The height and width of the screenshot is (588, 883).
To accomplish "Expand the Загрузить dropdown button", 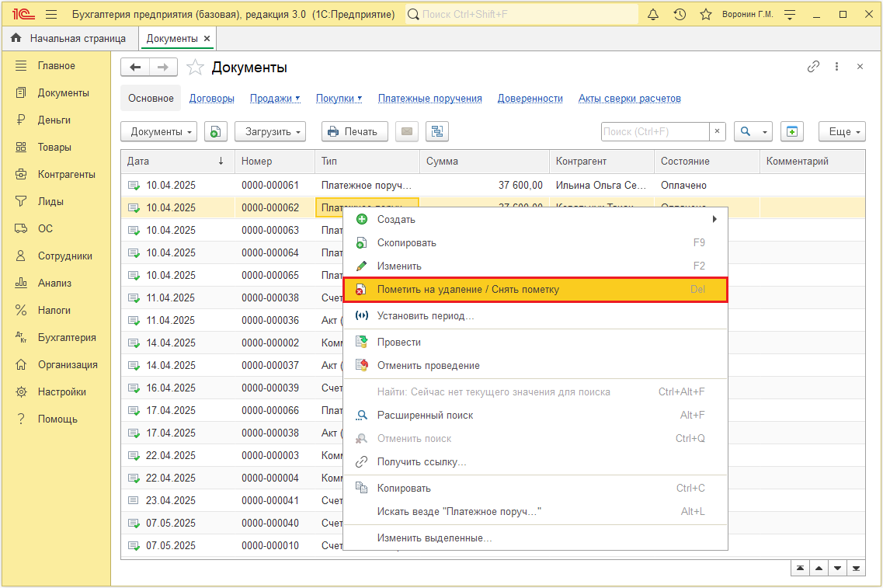I will [x=270, y=132].
